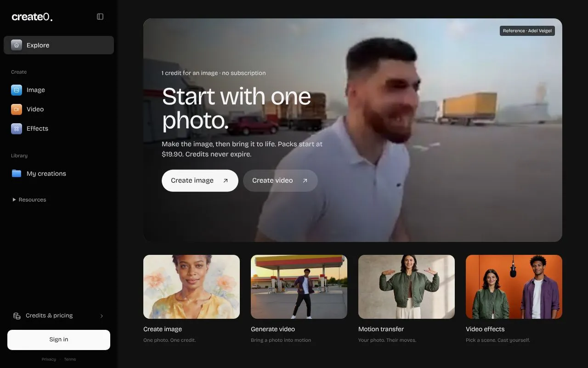The width and height of the screenshot is (588, 368).
Task: Click the orange Video icon in sidebar
Action: point(17,109)
